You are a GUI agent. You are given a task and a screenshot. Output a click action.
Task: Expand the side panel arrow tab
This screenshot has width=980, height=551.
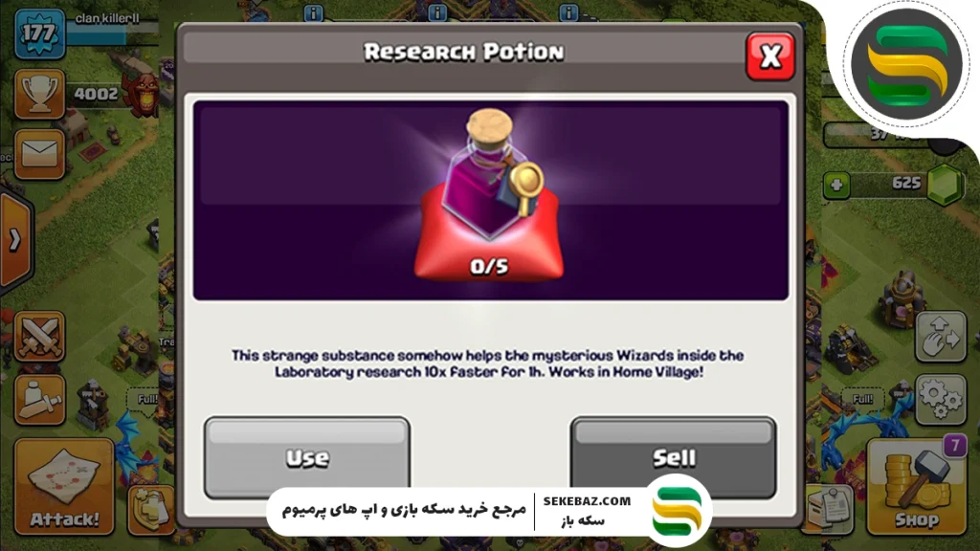[x=15, y=240]
